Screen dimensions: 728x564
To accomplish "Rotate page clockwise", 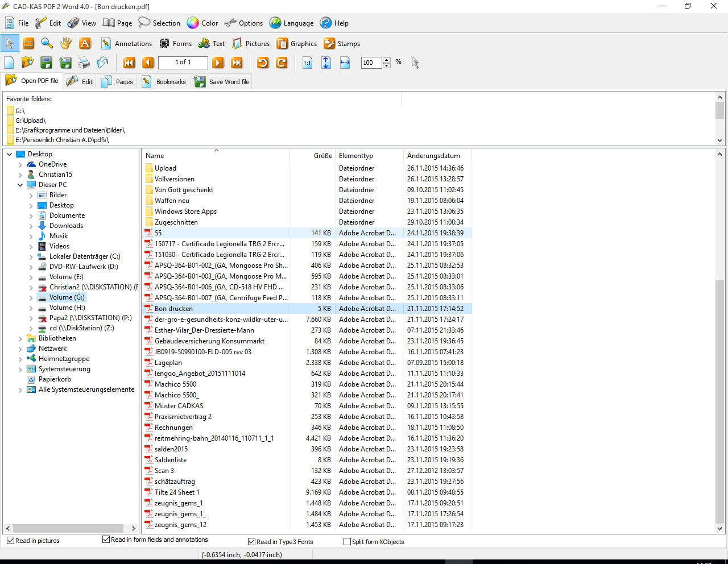I will pos(282,63).
